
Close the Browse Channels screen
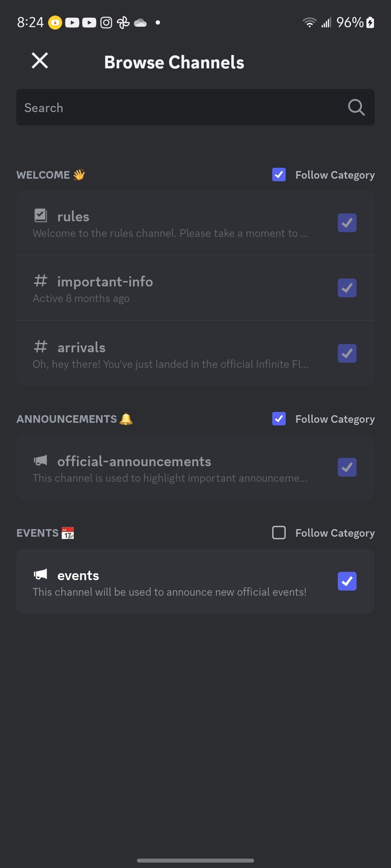pos(40,61)
